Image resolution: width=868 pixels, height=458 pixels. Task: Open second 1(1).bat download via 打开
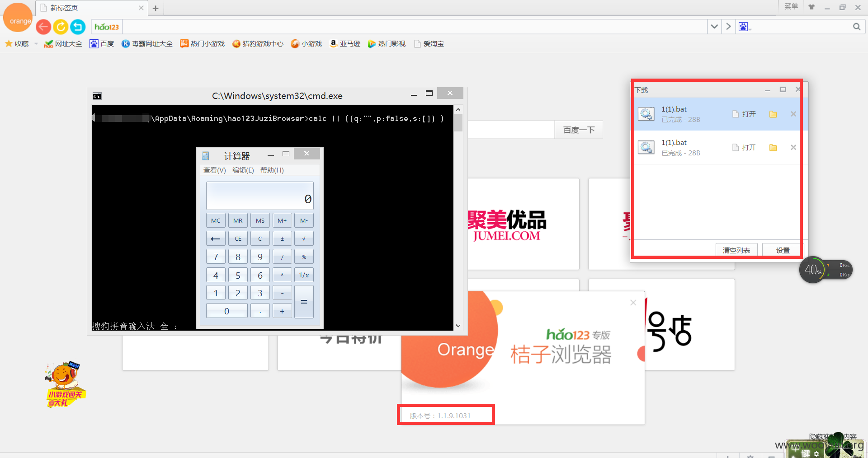click(x=745, y=147)
